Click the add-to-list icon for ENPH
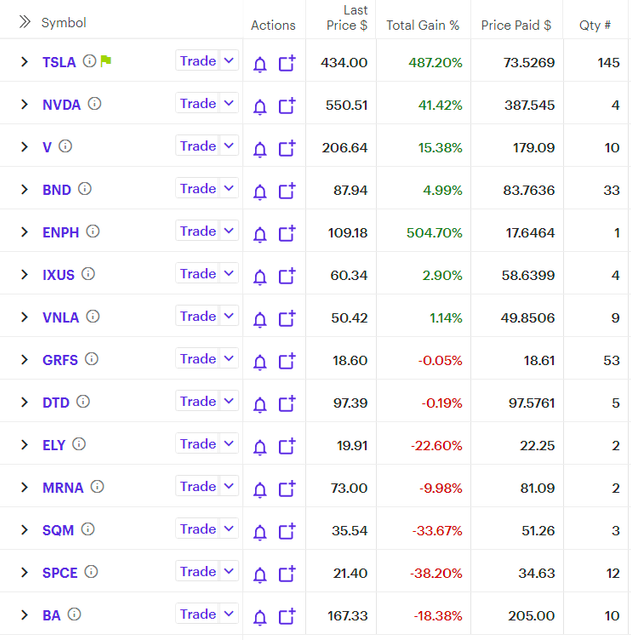The width and height of the screenshot is (631, 640). click(287, 233)
